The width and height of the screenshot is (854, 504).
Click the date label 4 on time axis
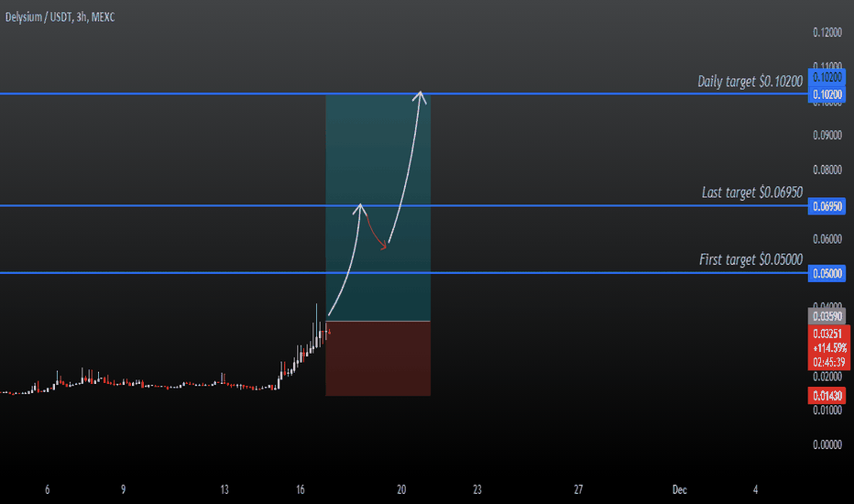point(755,490)
